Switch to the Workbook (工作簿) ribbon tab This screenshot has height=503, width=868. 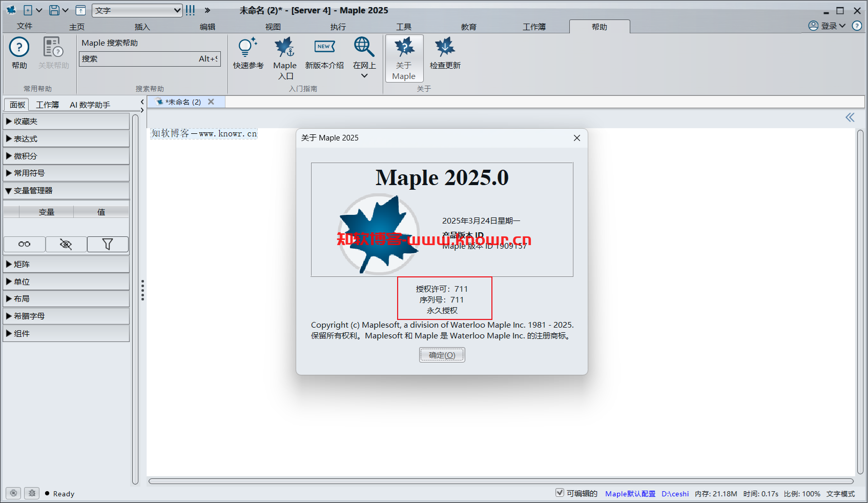click(x=534, y=27)
